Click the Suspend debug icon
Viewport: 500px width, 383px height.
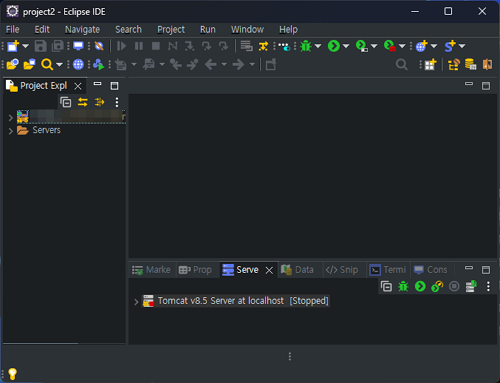pyautogui.click(x=139, y=46)
